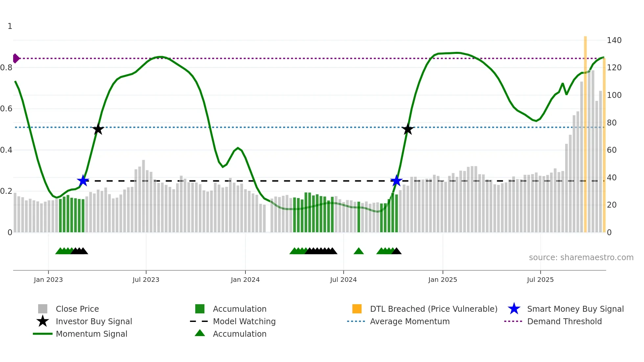This screenshot has height=362, width=644.
Task: Hide the Model Watching series via legend
Action: click(x=244, y=321)
